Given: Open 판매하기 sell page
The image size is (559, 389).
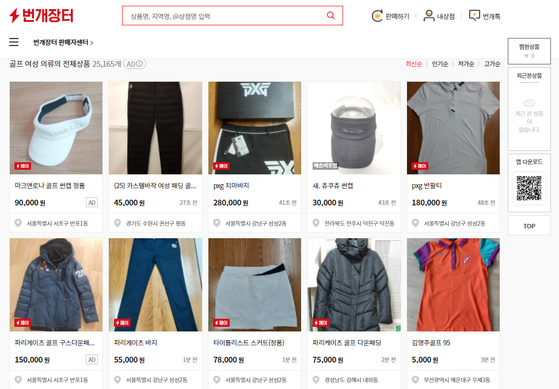Looking at the screenshot, I should click(390, 16).
